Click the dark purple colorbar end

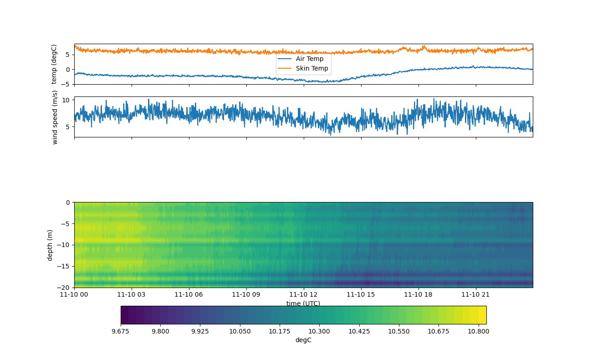click(125, 315)
